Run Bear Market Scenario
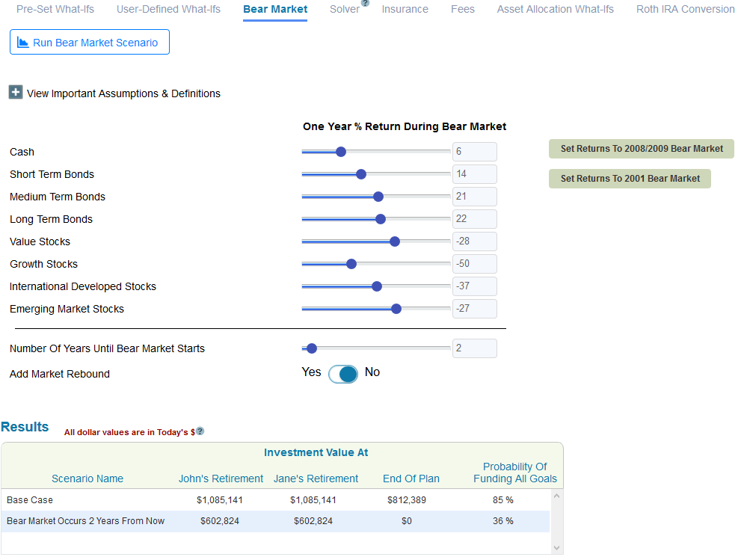 coord(90,43)
